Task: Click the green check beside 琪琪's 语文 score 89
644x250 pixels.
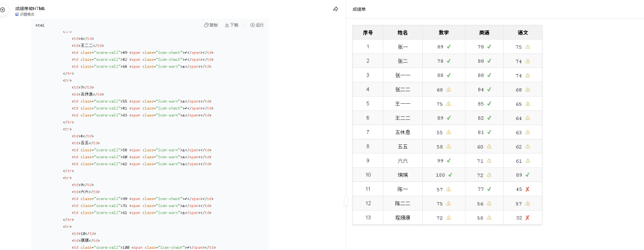Action: 527,175
